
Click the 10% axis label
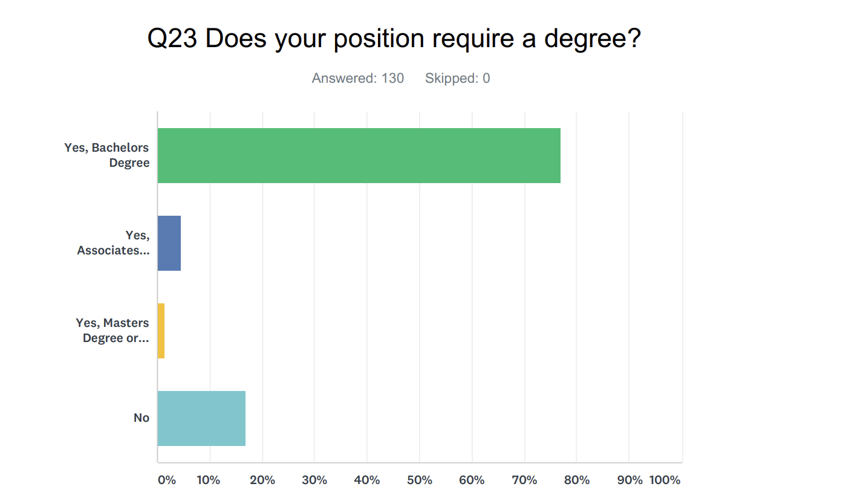[x=208, y=480]
